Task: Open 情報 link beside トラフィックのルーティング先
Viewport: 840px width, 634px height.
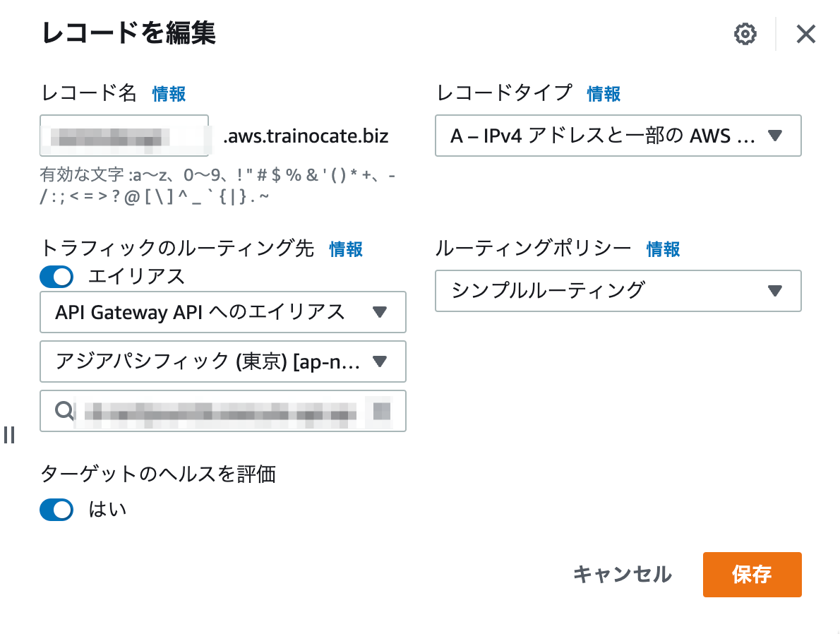Action: [x=346, y=249]
